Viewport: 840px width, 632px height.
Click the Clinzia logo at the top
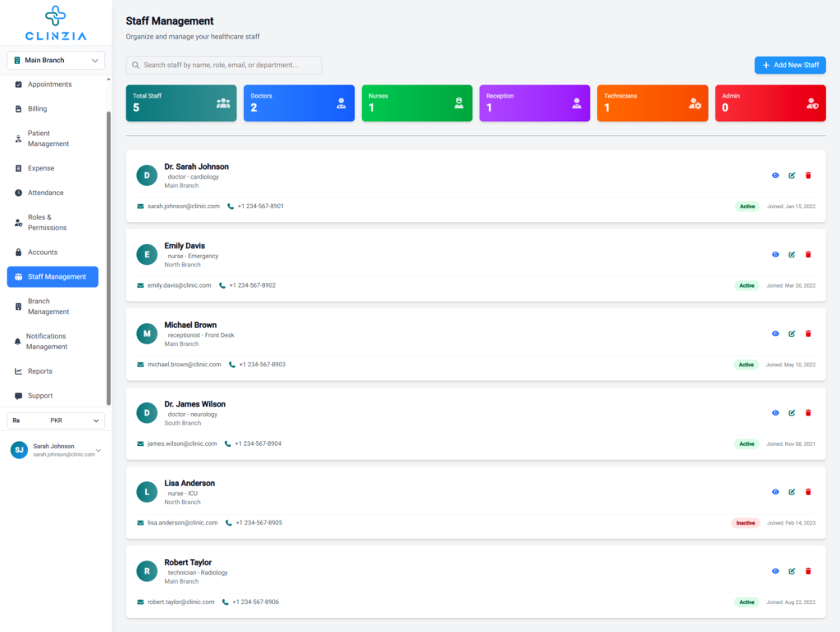(x=56, y=23)
